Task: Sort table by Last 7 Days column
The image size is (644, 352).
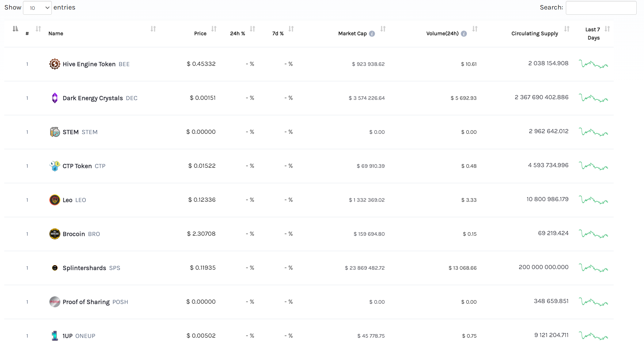Action: (x=607, y=29)
